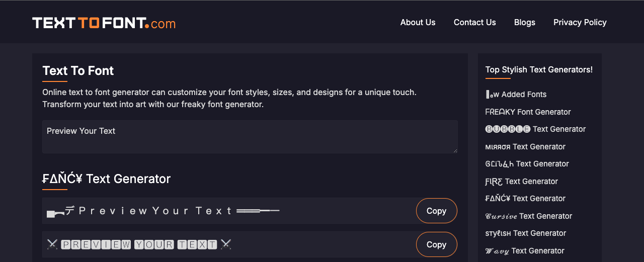Click the text area resize handle

(455, 150)
